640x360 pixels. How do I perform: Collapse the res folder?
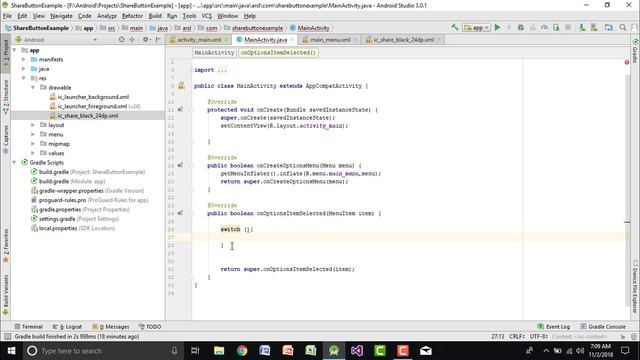[x=24, y=78]
